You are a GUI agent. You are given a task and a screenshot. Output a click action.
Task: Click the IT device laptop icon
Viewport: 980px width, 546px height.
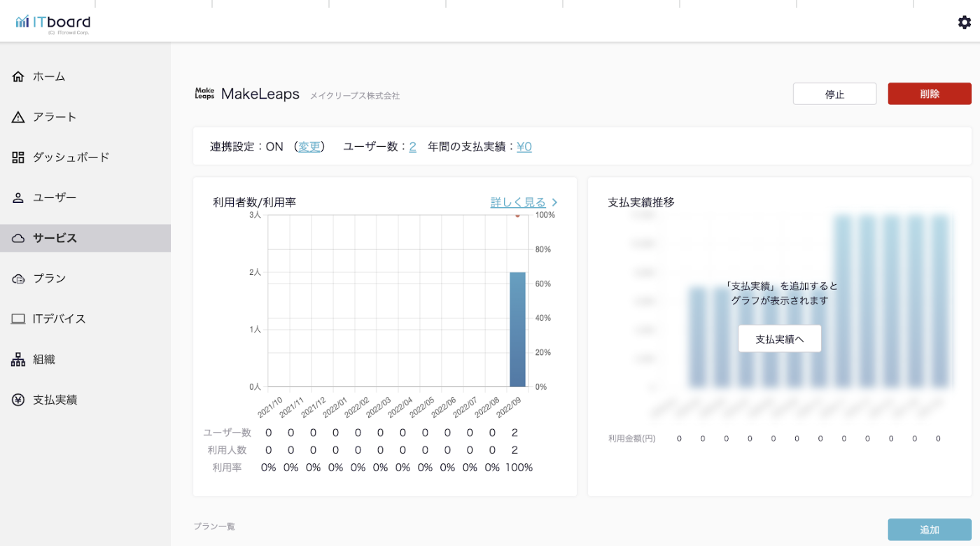(18, 319)
